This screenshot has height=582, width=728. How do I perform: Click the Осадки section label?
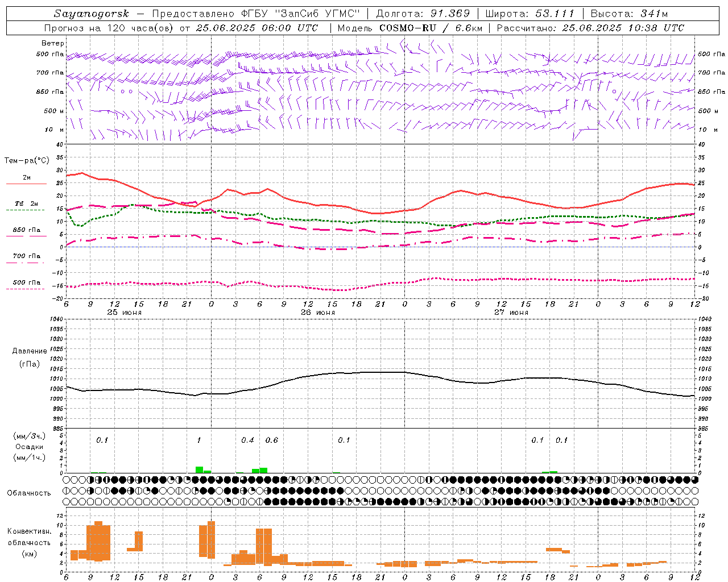click(30, 447)
